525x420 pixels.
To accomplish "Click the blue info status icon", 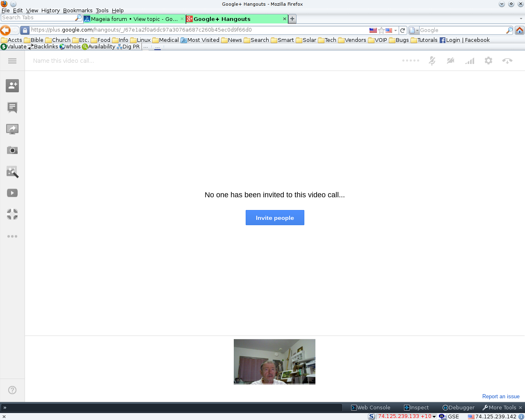I will (x=521, y=416).
